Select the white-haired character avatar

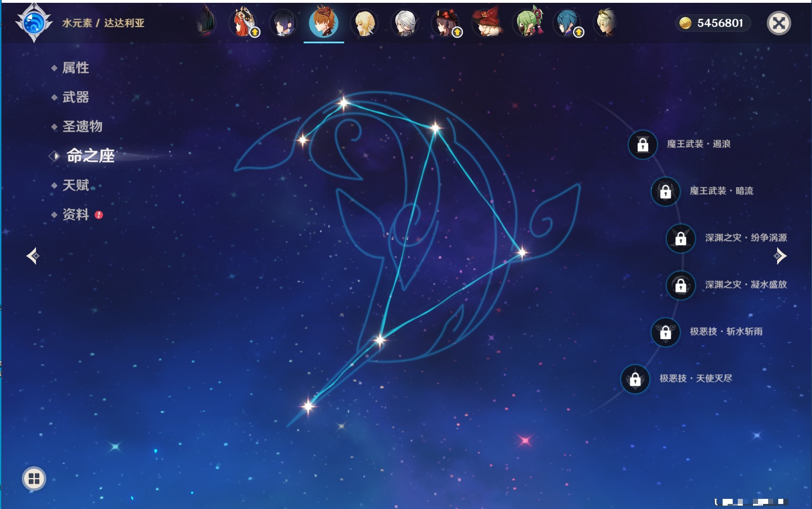pyautogui.click(x=405, y=24)
